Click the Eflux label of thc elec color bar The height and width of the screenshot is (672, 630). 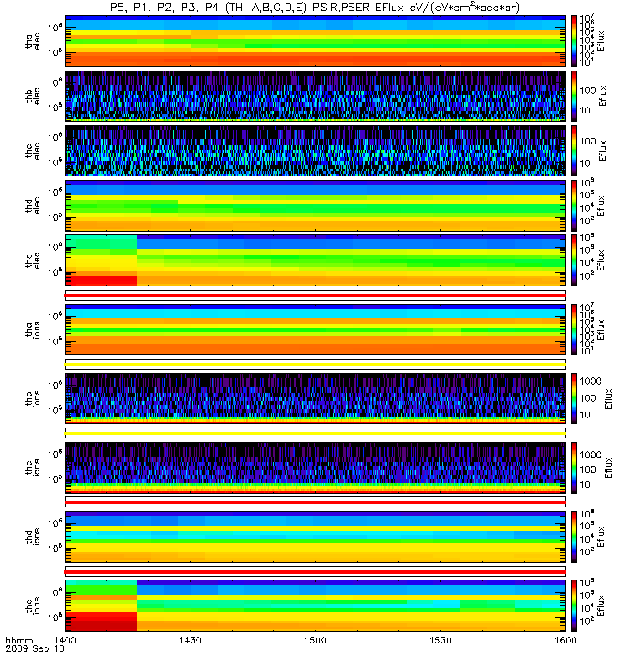pyautogui.click(x=603, y=151)
